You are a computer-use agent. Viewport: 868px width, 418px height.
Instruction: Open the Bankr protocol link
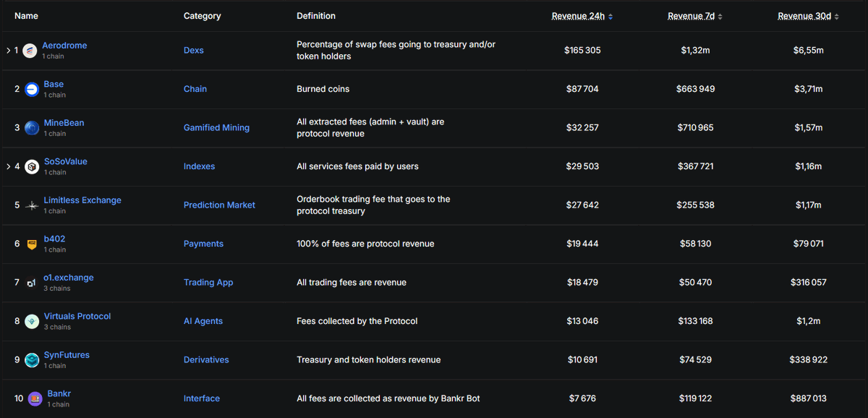click(59, 394)
